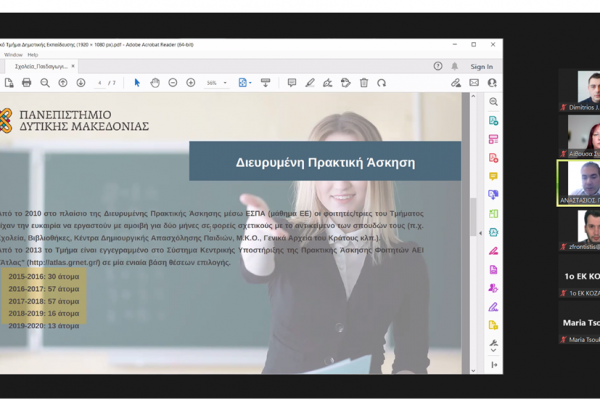Go to next page with down-arrow icon
This screenshot has width=600, height=400.
(81, 83)
